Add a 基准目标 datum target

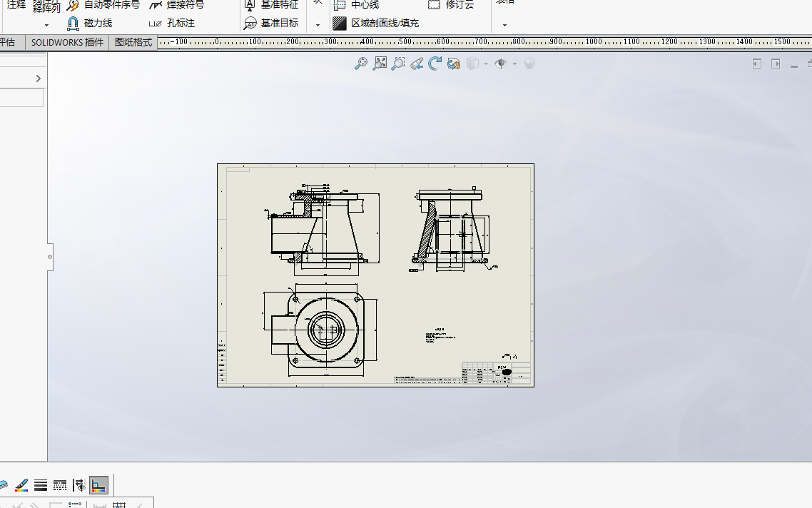pos(271,24)
